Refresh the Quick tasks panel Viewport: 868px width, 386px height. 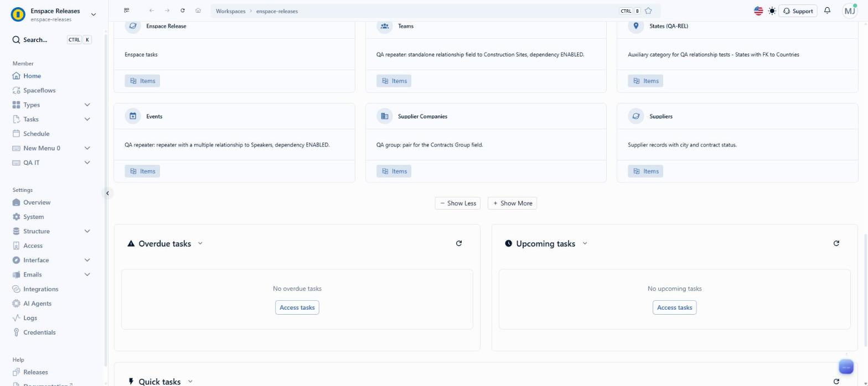(x=836, y=382)
